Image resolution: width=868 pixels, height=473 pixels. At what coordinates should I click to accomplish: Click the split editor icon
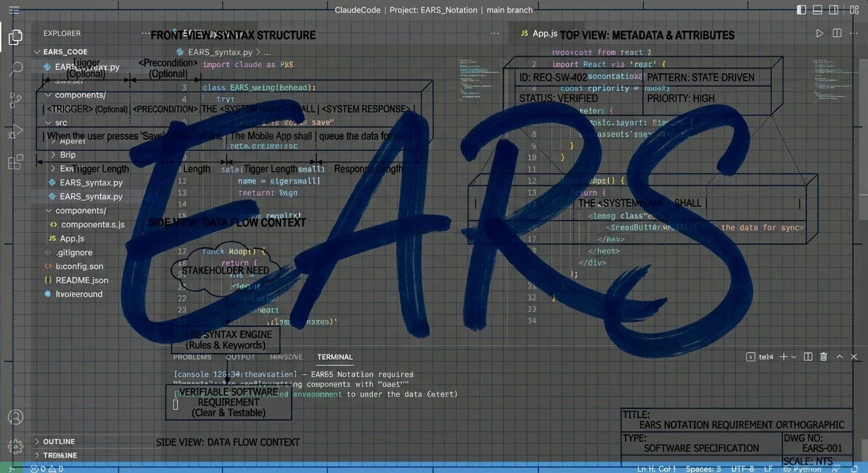pyautogui.click(x=837, y=33)
